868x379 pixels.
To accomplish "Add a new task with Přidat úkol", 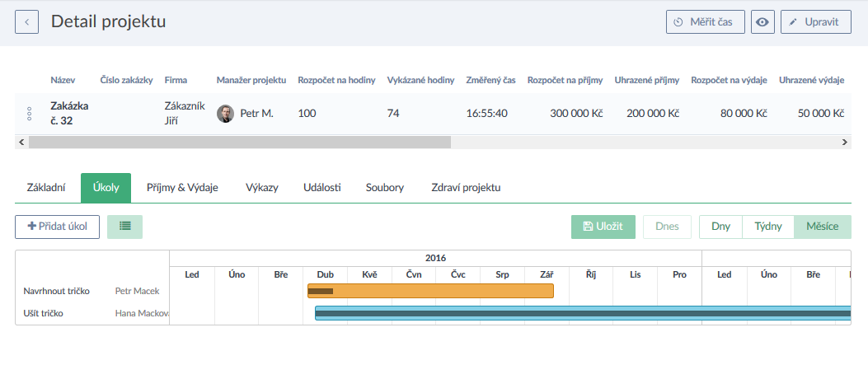I will pos(57,227).
